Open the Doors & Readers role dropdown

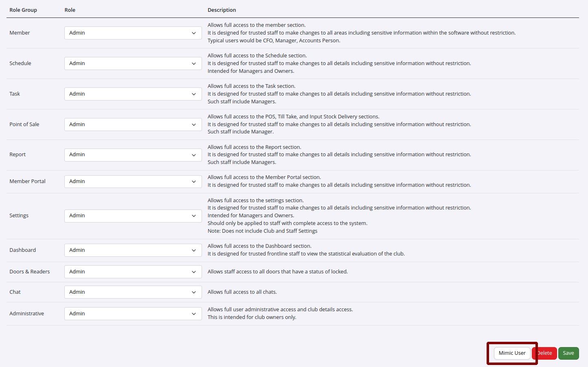tap(133, 272)
